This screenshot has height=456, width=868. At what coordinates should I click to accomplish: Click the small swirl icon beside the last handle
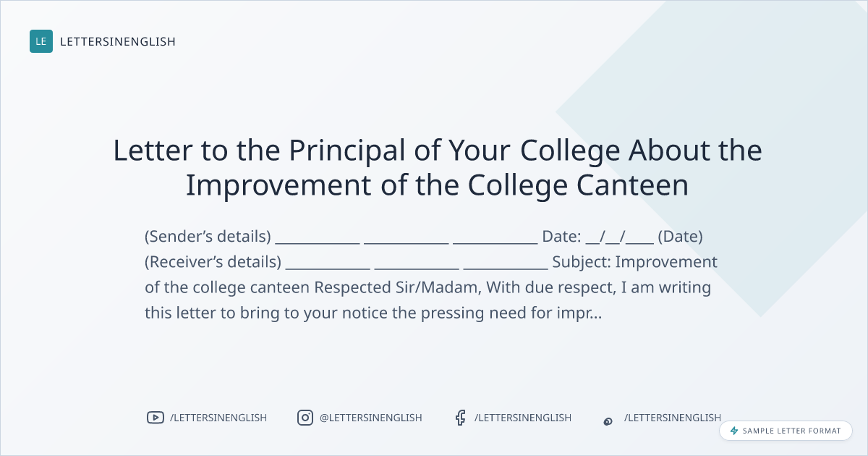coord(608,421)
